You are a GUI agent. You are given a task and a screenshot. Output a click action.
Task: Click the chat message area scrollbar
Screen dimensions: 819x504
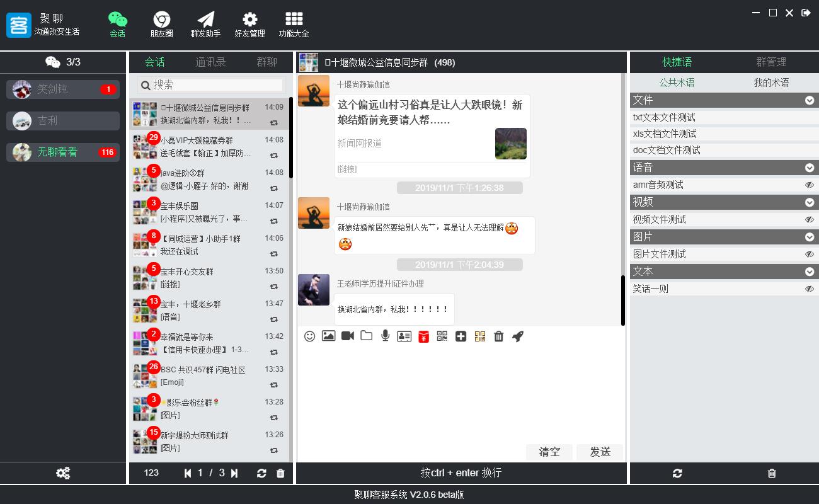point(623,300)
